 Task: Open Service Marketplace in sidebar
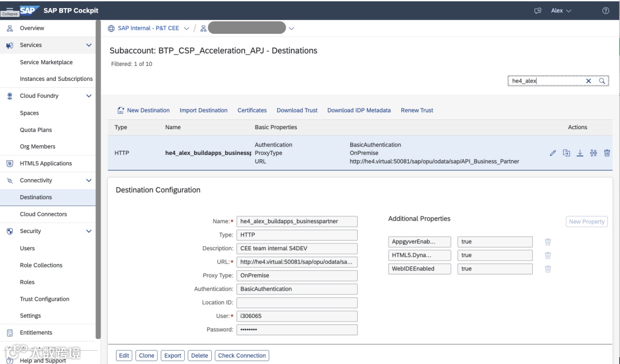coord(46,62)
